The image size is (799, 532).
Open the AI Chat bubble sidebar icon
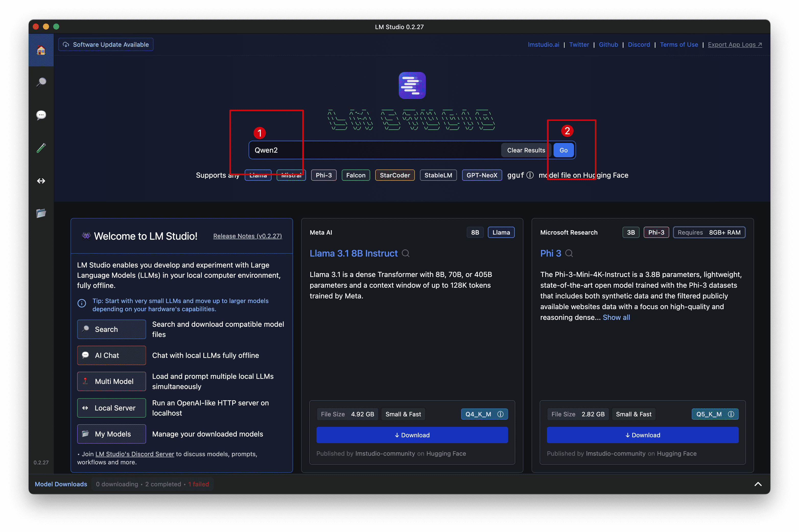41,115
